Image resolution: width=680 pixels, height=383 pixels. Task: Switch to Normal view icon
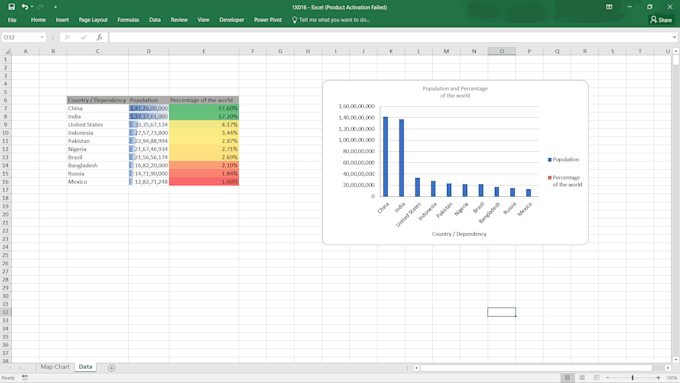(567, 378)
